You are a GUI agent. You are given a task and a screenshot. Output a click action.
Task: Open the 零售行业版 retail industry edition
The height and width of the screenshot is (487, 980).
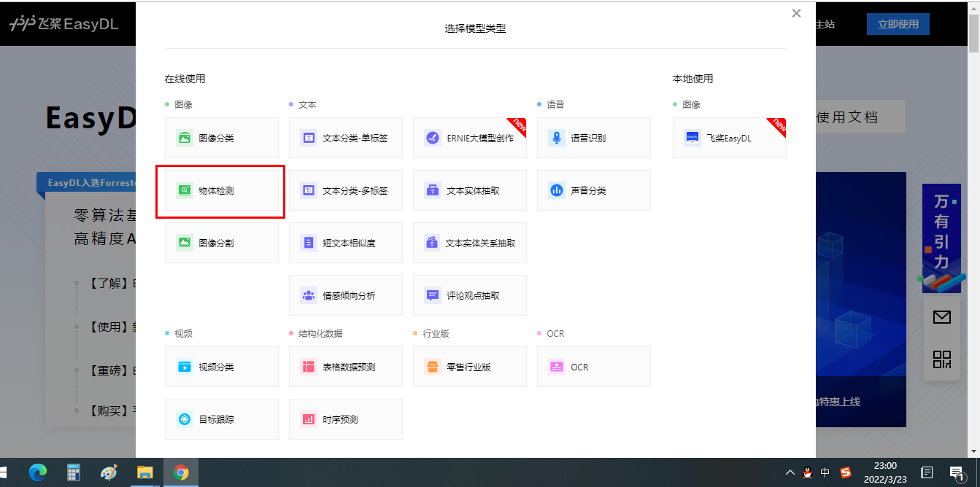pos(469,367)
